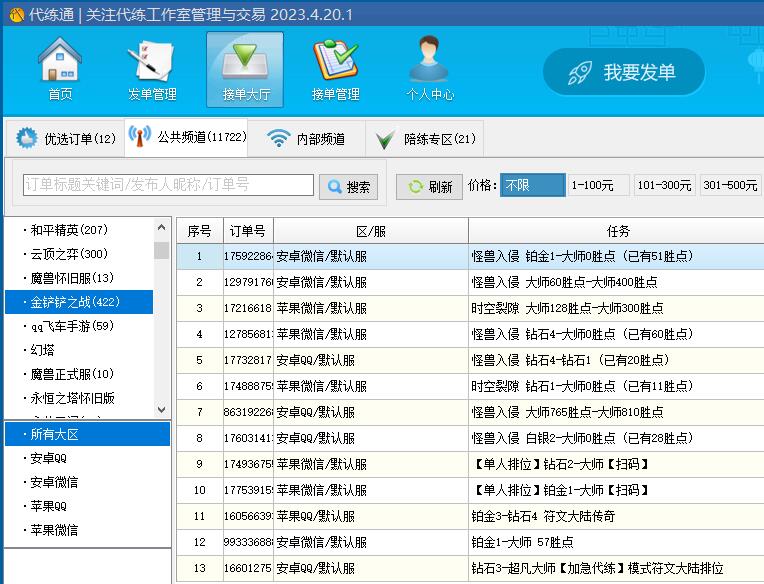Click game list scroll down arrow

tap(162, 410)
